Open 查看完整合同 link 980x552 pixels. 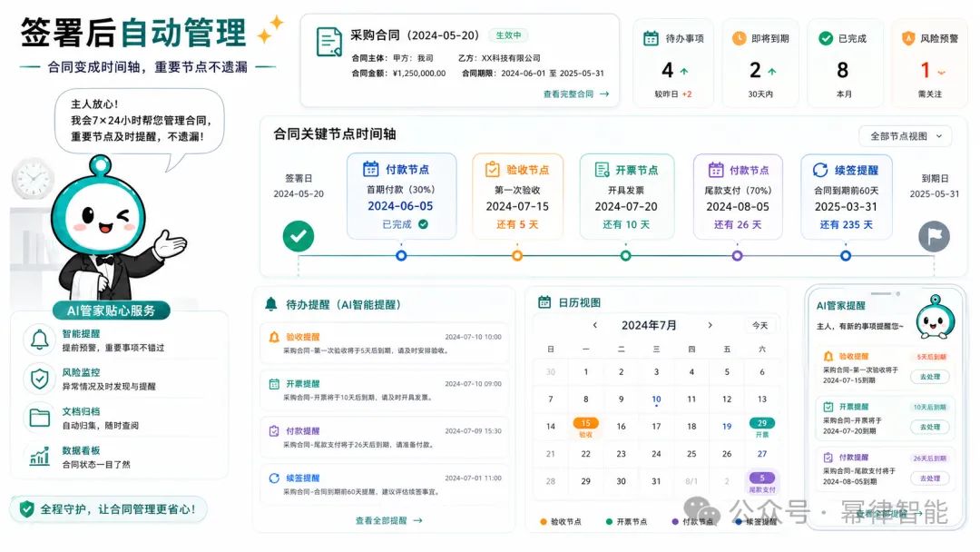(x=575, y=94)
